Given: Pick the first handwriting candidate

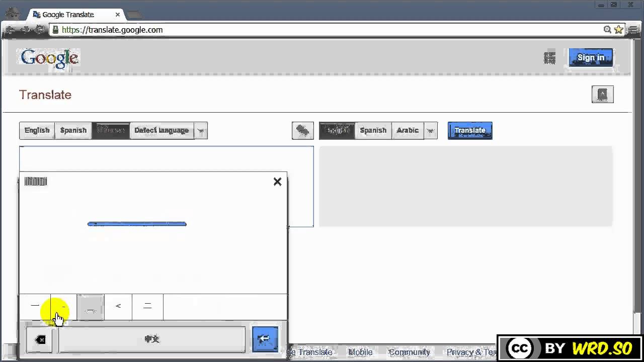Looking at the screenshot, I should coord(35,306).
